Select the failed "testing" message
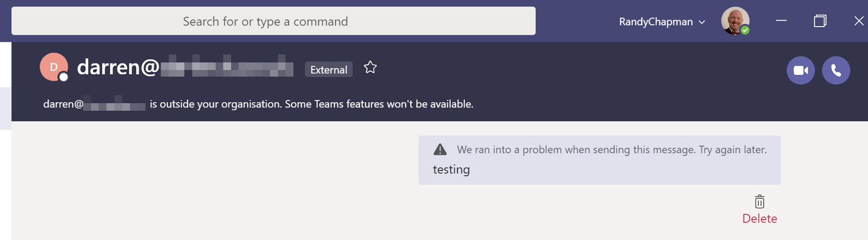868x240 pixels. pos(451,170)
